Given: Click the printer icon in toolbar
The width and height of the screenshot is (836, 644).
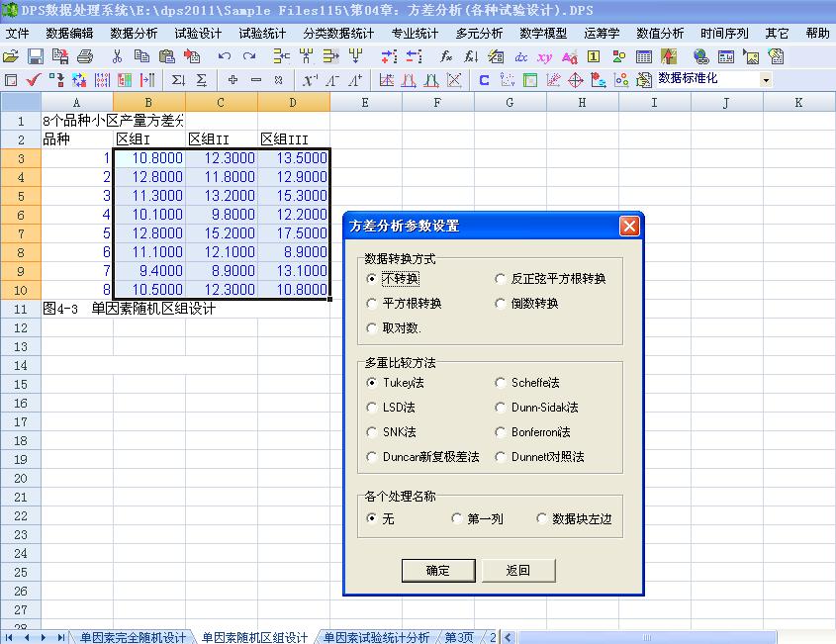Looking at the screenshot, I should tap(85, 56).
